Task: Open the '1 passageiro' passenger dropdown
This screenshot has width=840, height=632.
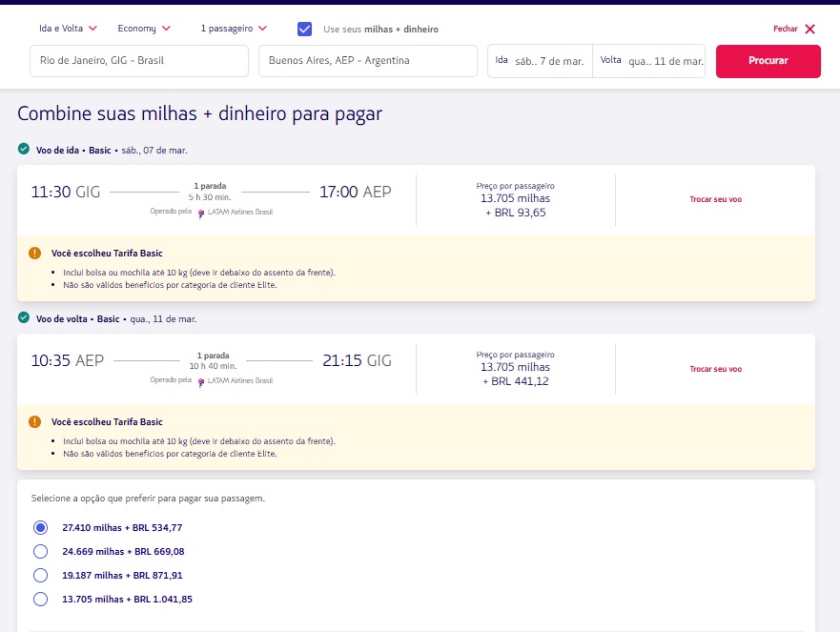Action: coord(234,29)
